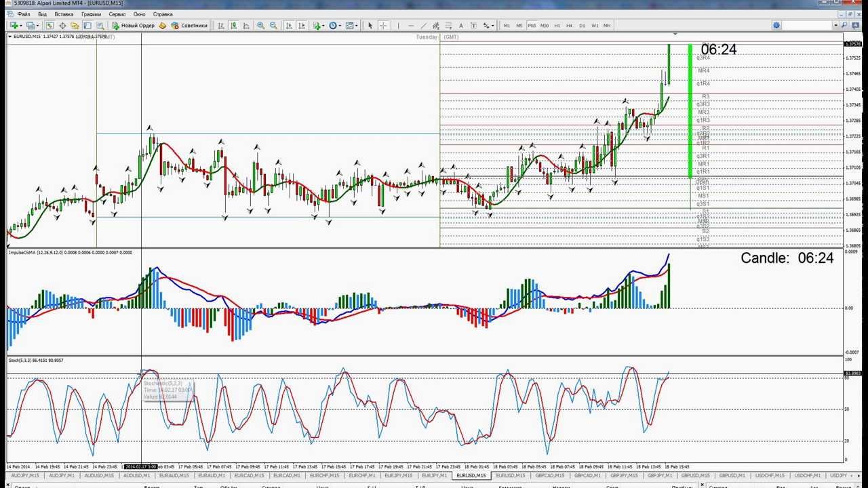This screenshot has width=868, height=488.
Task: Open the Strategy Tester icon
Action: pyautogui.click(x=100, y=26)
